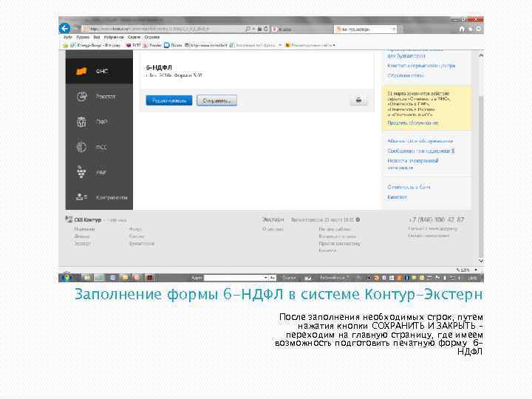Open the Росстат section icon
The height and width of the screenshot is (399, 532).
click(x=82, y=97)
